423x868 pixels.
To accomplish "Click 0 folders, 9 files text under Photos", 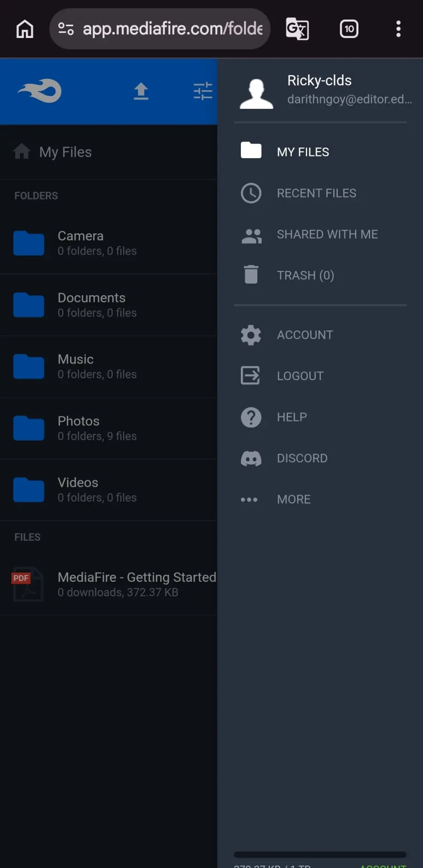I will [x=97, y=436].
